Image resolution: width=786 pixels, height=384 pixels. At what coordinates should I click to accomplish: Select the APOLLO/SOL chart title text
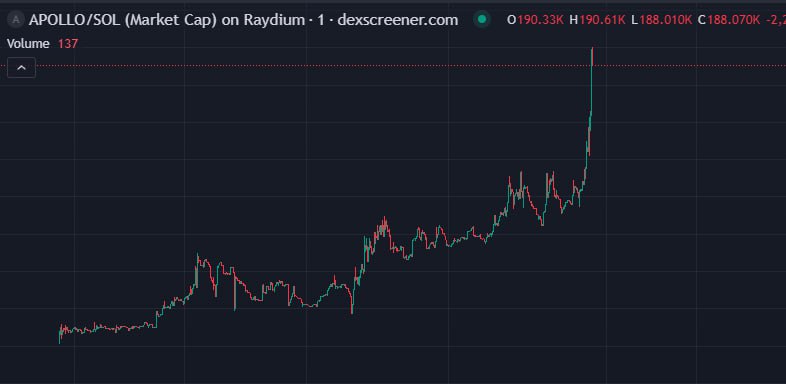point(244,20)
